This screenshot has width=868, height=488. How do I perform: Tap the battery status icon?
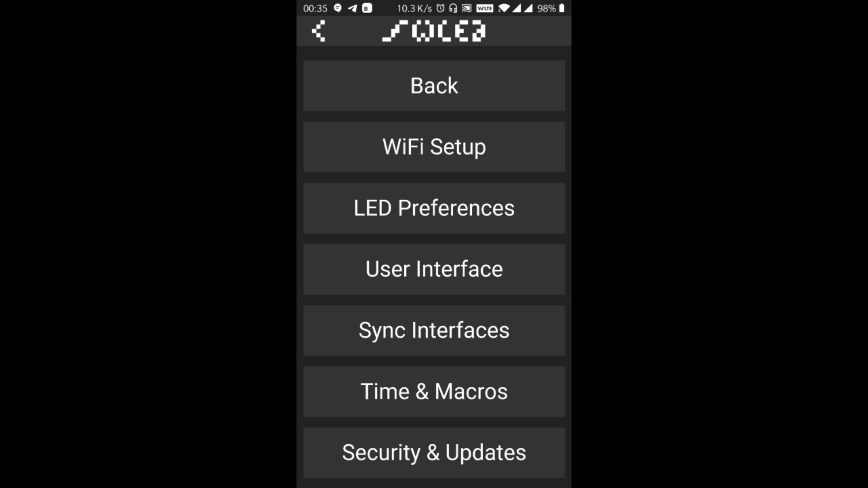click(x=561, y=8)
